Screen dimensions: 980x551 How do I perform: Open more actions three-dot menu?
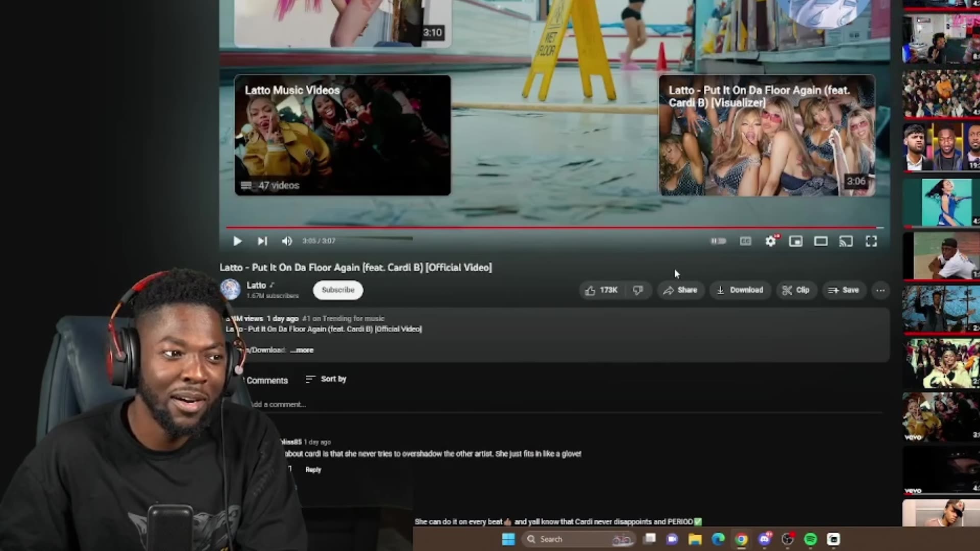(x=880, y=290)
